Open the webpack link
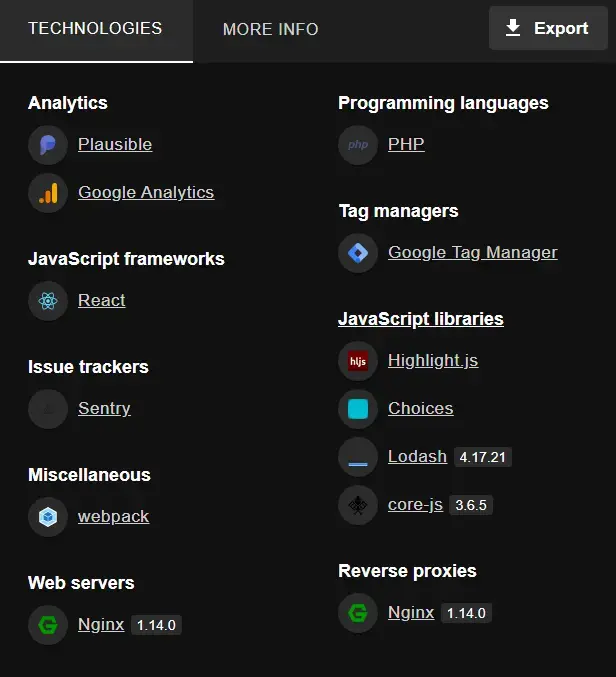The image size is (616, 677). click(114, 516)
